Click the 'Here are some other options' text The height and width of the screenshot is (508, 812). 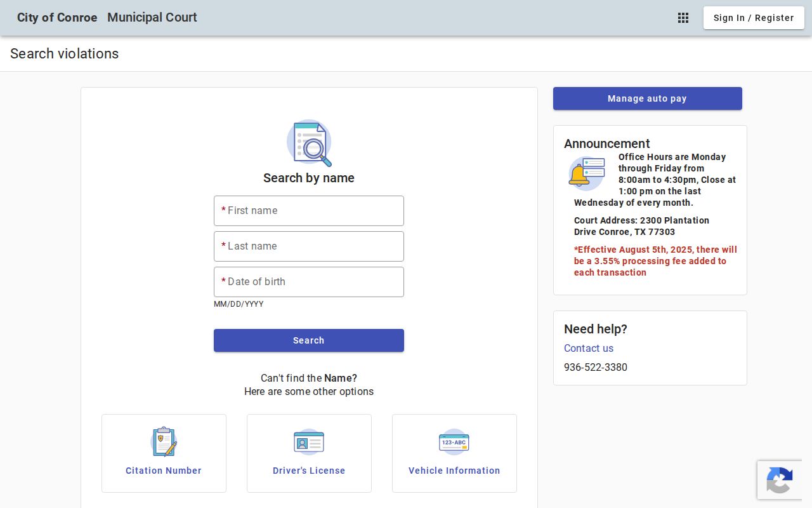click(309, 391)
